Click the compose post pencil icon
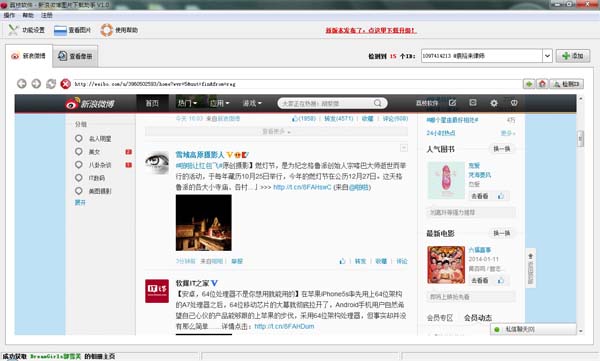 [452, 103]
